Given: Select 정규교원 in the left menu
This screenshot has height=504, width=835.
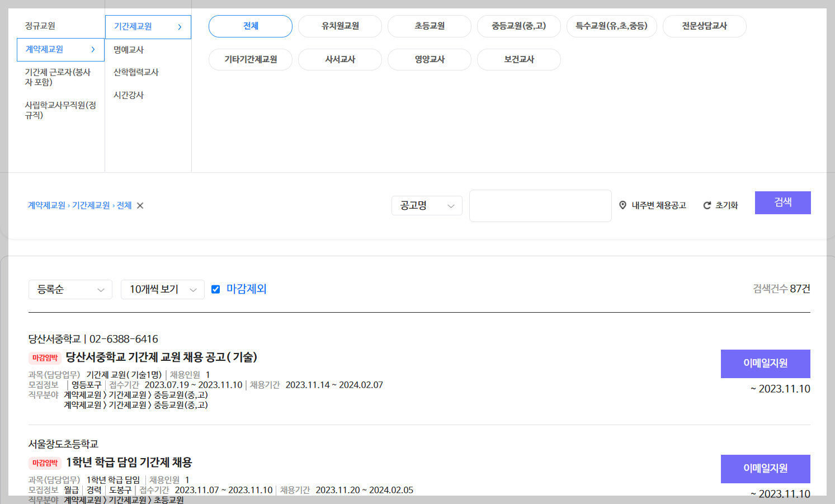Looking at the screenshot, I should pyautogui.click(x=40, y=25).
